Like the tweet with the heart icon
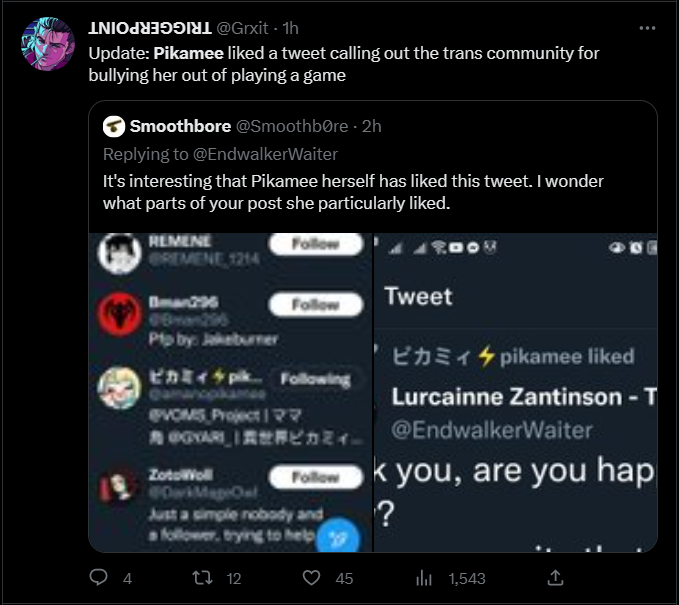This screenshot has height=605, width=679. pos(312,578)
